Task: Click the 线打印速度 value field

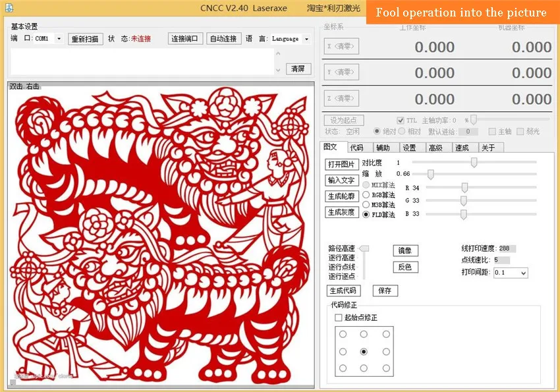Action: tap(507, 248)
